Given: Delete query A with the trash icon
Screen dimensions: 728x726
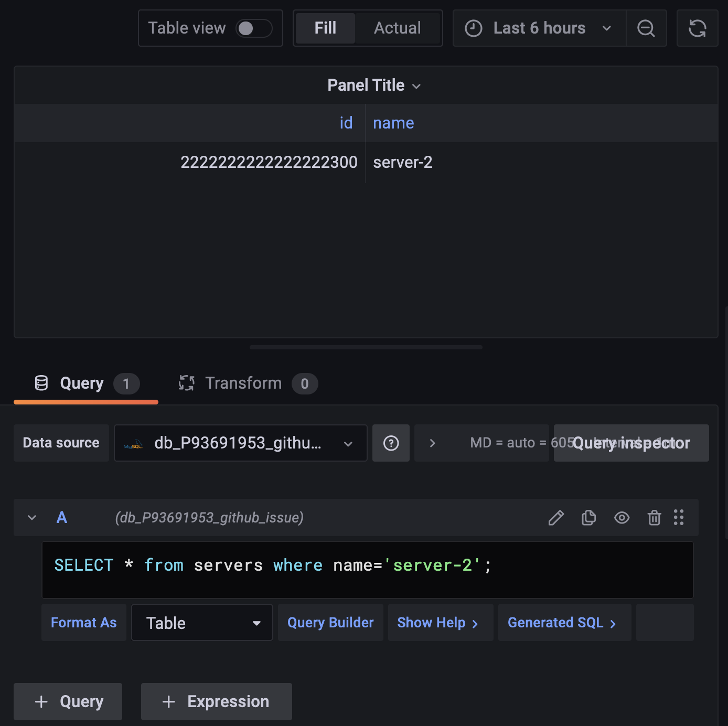Looking at the screenshot, I should pyautogui.click(x=654, y=518).
